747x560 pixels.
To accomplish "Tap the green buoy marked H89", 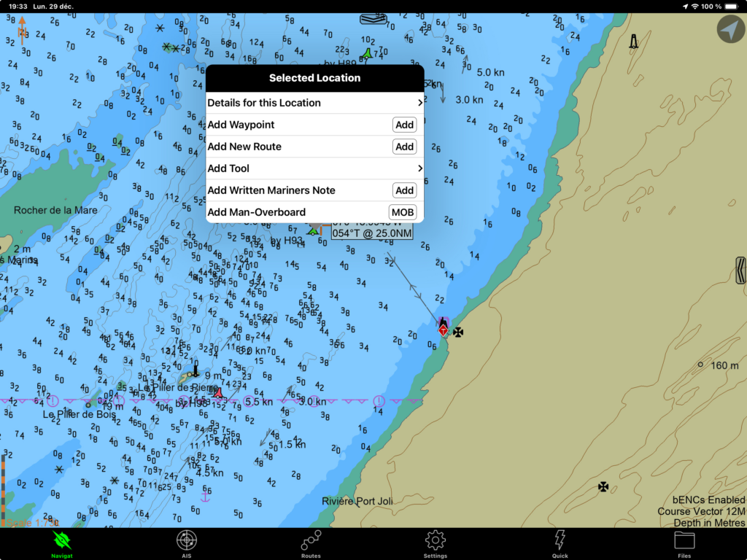I will click(x=368, y=53).
